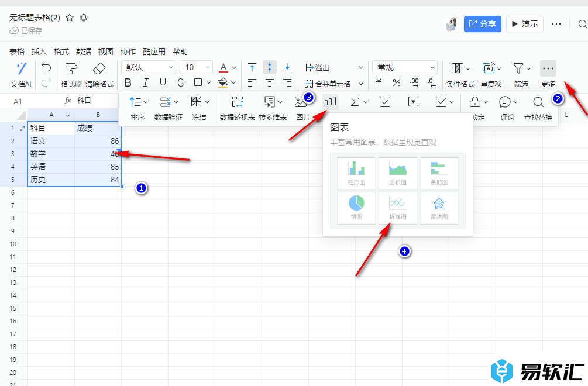The height and width of the screenshot is (386, 588).
Task: Open the 插入 menu
Action: tap(39, 51)
